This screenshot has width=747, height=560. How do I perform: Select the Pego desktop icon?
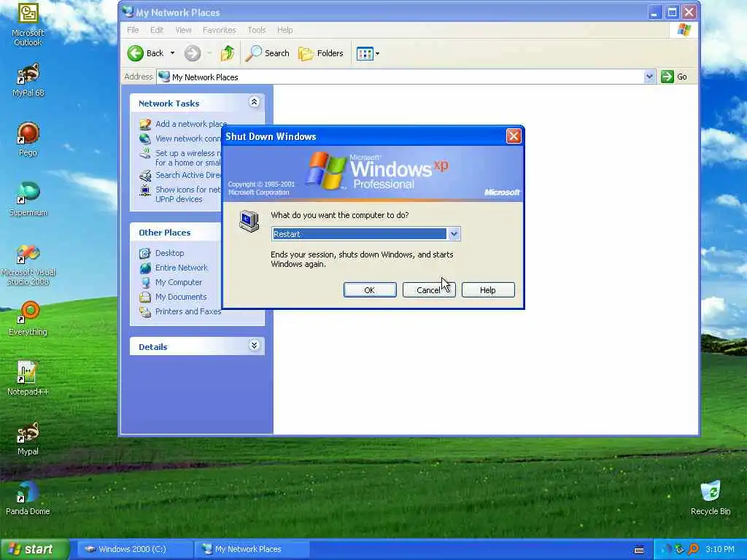pyautogui.click(x=28, y=139)
